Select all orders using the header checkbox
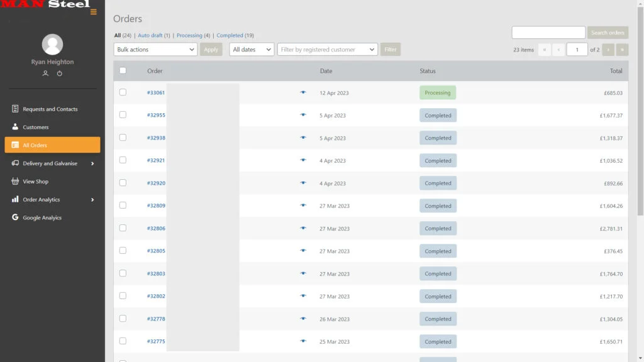Screen dimensions: 644x362 click(123, 71)
